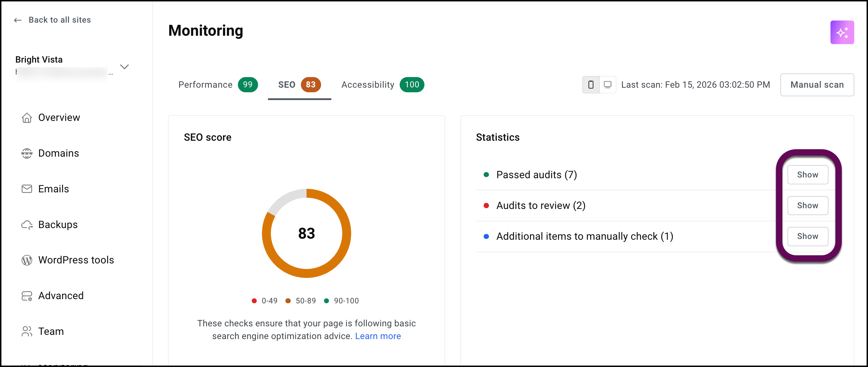
Task: Go back to all sites
Action: tap(52, 20)
